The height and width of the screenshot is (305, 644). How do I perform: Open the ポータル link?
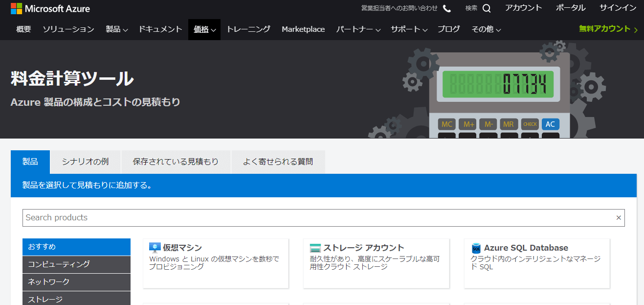point(571,8)
